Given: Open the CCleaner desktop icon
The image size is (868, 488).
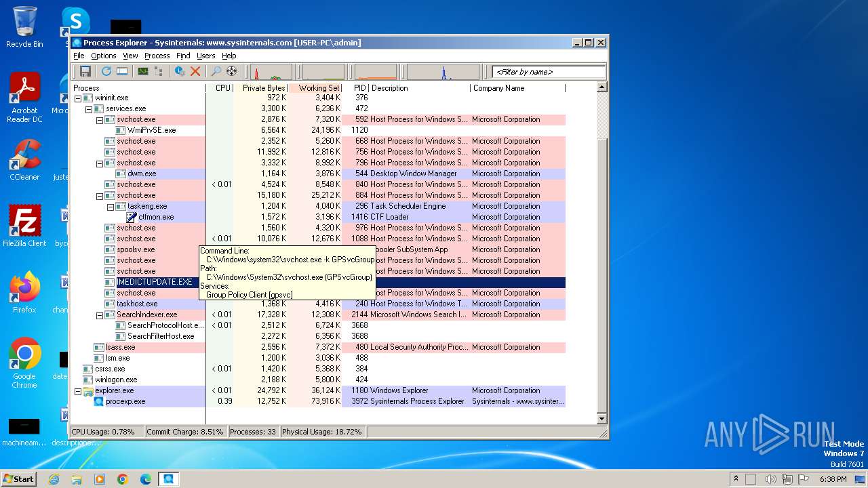Looking at the screenshot, I should tap(24, 160).
